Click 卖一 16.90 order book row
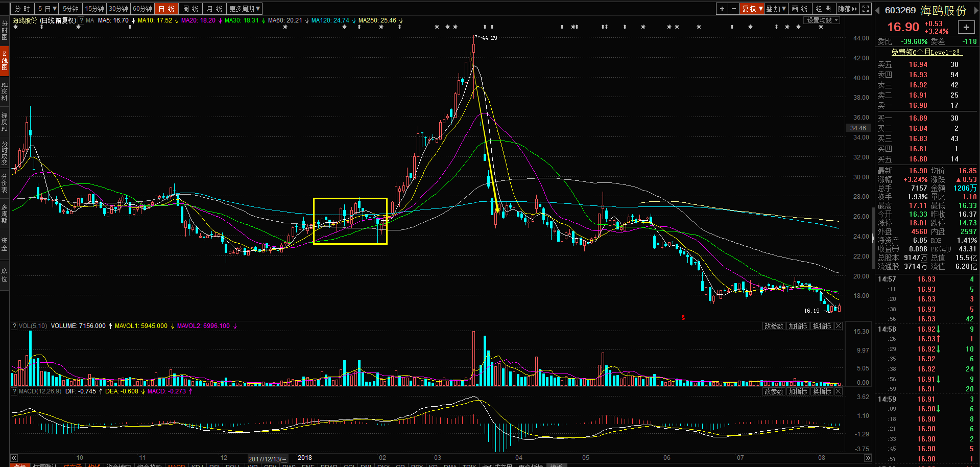This screenshot has height=467, width=980. [927, 105]
